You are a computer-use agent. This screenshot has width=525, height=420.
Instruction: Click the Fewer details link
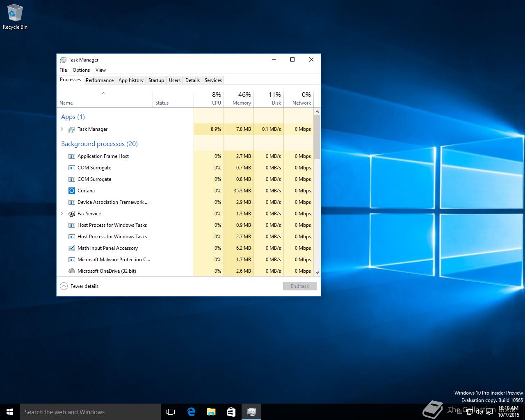point(84,286)
